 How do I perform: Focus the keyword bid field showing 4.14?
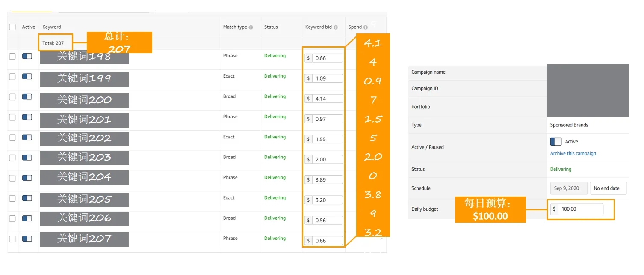point(328,99)
